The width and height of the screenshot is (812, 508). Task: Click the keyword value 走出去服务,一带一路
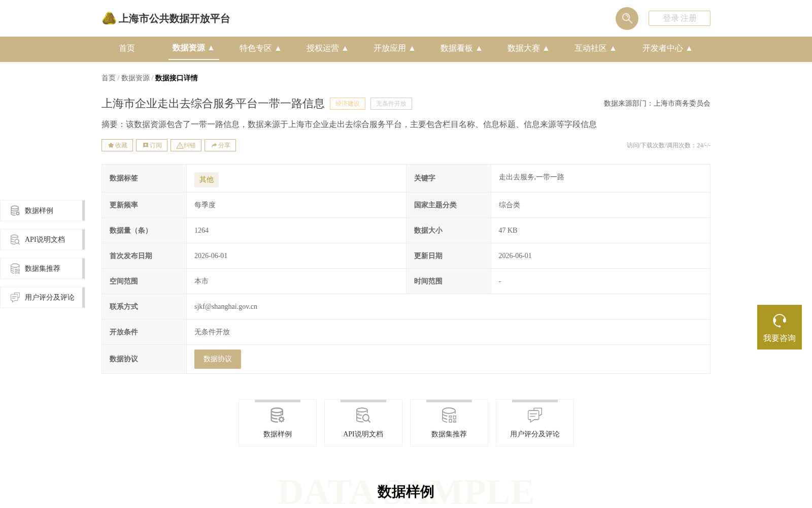coord(531,177)
